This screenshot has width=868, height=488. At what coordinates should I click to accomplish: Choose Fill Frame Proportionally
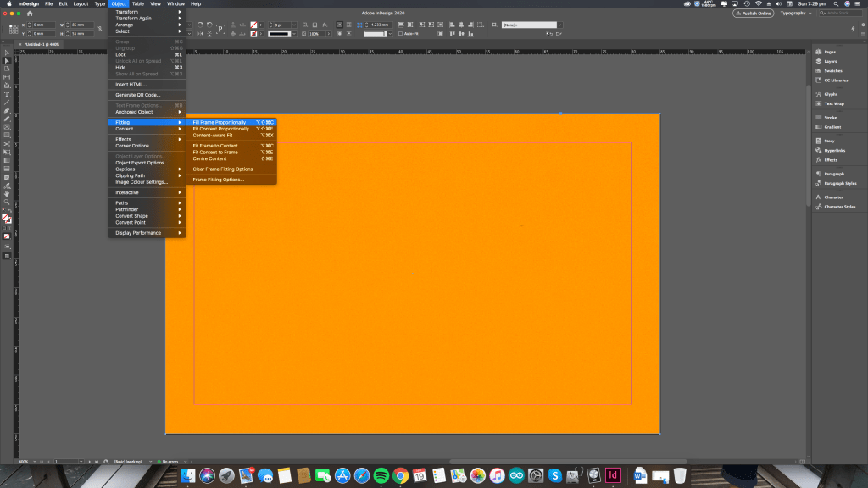click(x=220, y=122)
